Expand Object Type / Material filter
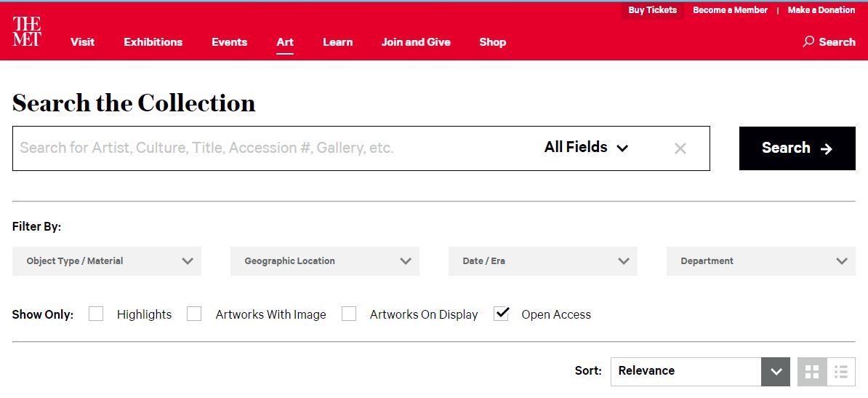Screen dimensions: 868x398 107,261
